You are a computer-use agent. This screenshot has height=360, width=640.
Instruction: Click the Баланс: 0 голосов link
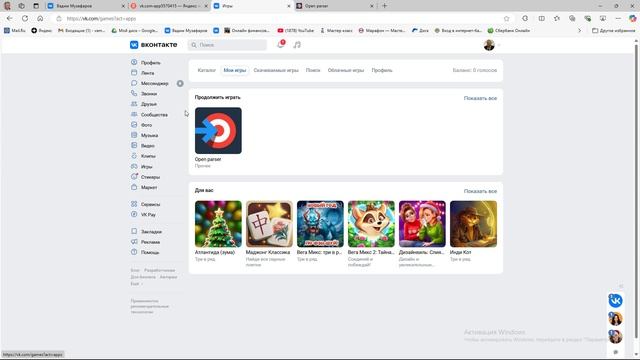(x=475, y=70)
